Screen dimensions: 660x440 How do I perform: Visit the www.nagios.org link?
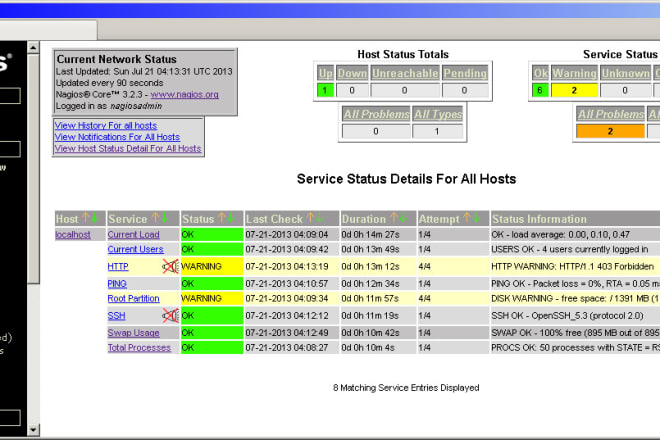coord(184,94)
